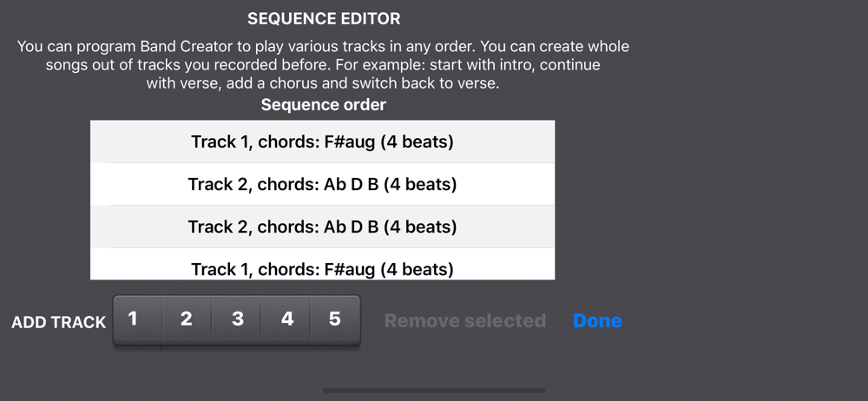Click the greyed Remove selected button
The image size is (868, 401).
[x=465, y=320]
